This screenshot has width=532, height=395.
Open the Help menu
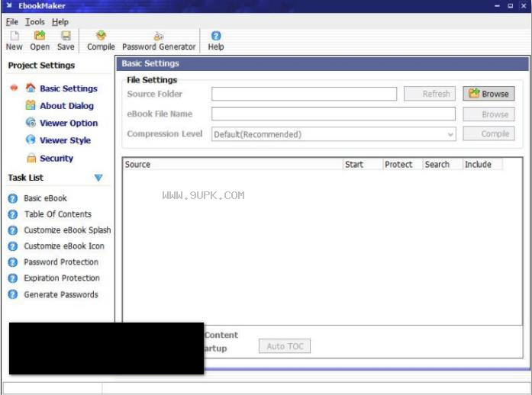coord(60,22)
